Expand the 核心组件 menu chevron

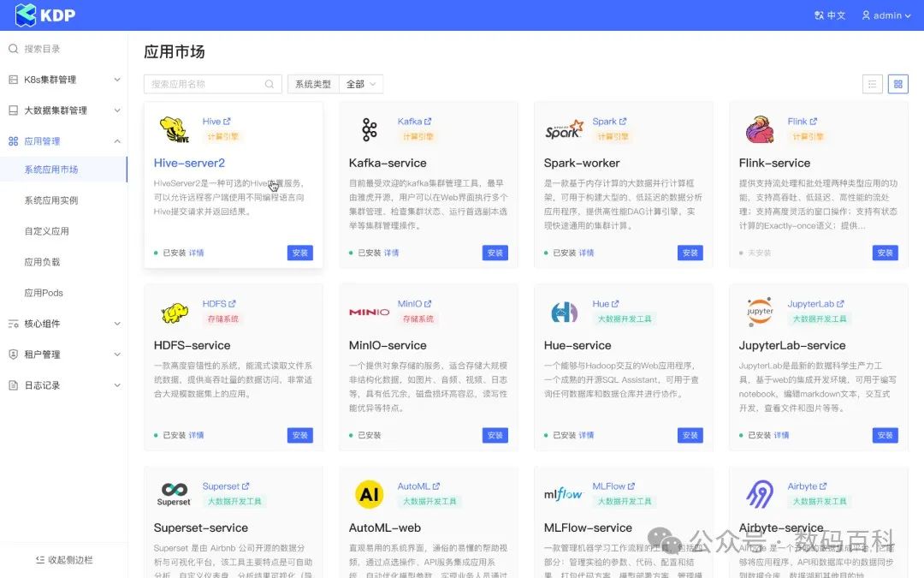click(117, 324)
